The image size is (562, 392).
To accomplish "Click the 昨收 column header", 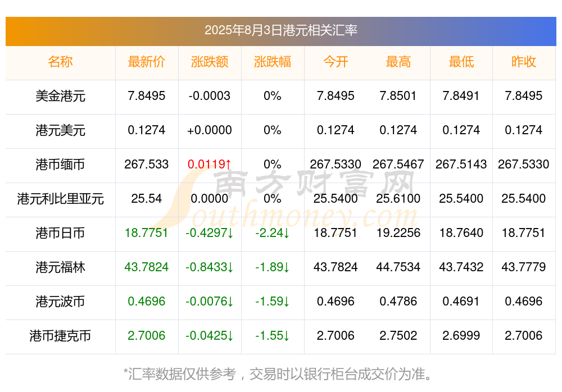I will (524, 62).
